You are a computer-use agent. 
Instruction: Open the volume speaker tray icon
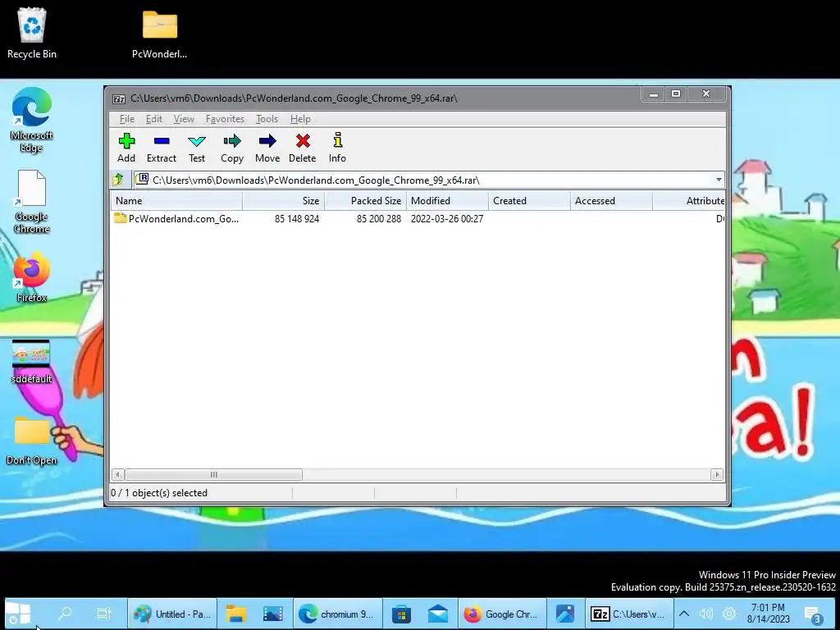(x=706, y=614)
